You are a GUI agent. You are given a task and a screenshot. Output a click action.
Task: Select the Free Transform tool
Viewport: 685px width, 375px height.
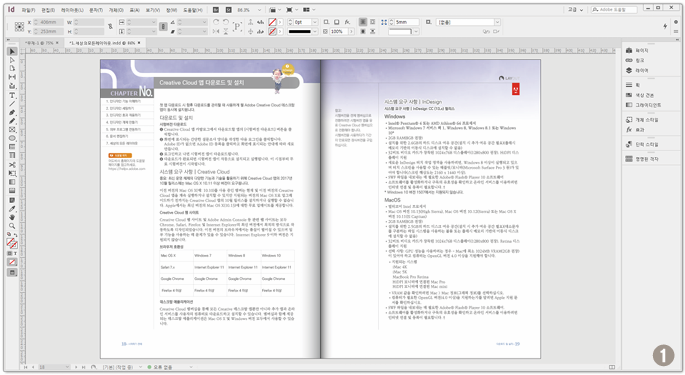click(12, 174)
